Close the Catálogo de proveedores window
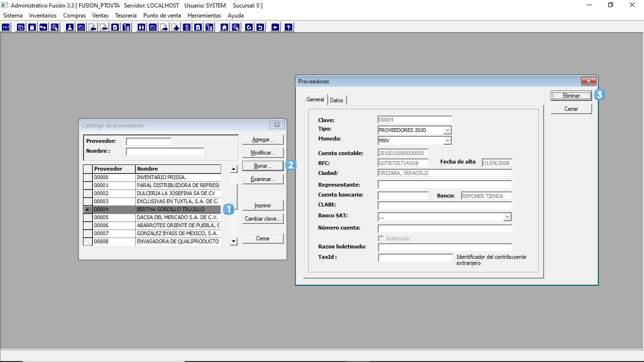The height and width of the screenshot is (362, 644). click(277, 125)
